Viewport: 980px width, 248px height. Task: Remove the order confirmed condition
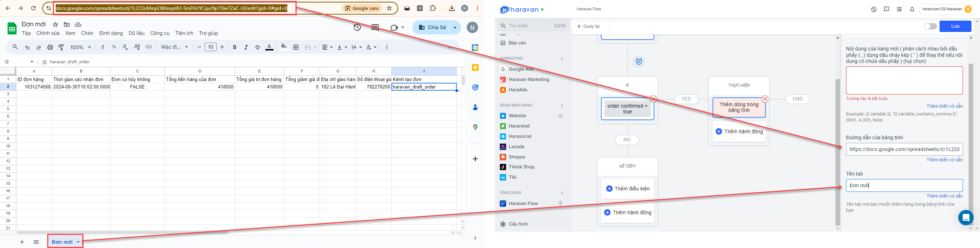653,99
